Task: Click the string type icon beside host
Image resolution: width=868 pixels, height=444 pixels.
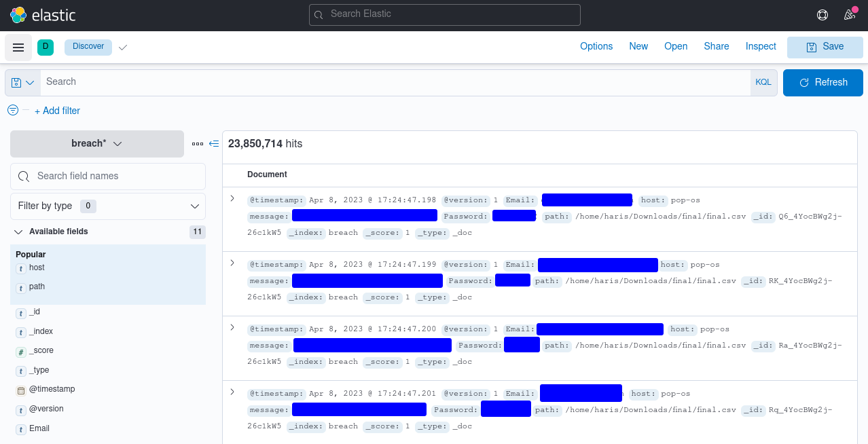Action: pos(21,269)
